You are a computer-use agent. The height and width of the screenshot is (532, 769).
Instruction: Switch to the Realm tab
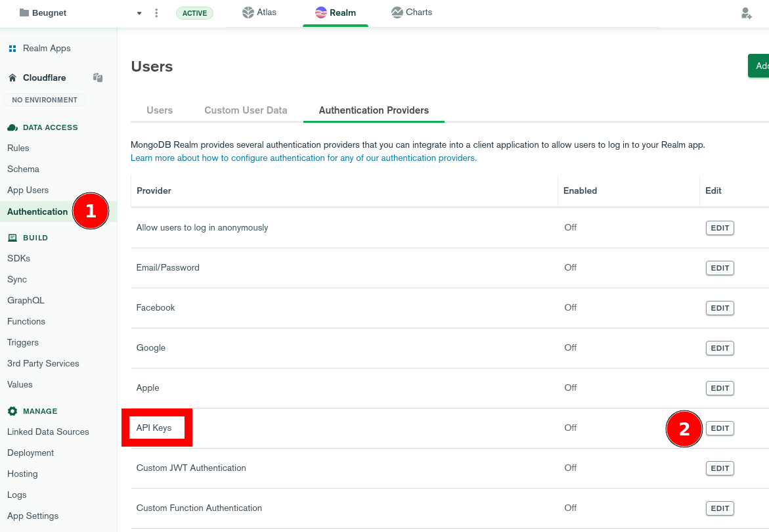(x=336, y=12)
